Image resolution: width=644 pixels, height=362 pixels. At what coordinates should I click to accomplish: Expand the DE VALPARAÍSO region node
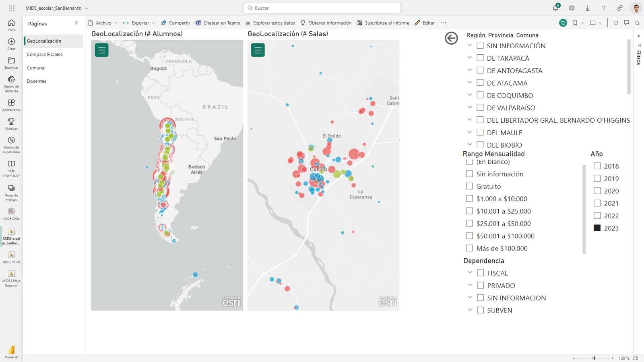pos(470,107)
